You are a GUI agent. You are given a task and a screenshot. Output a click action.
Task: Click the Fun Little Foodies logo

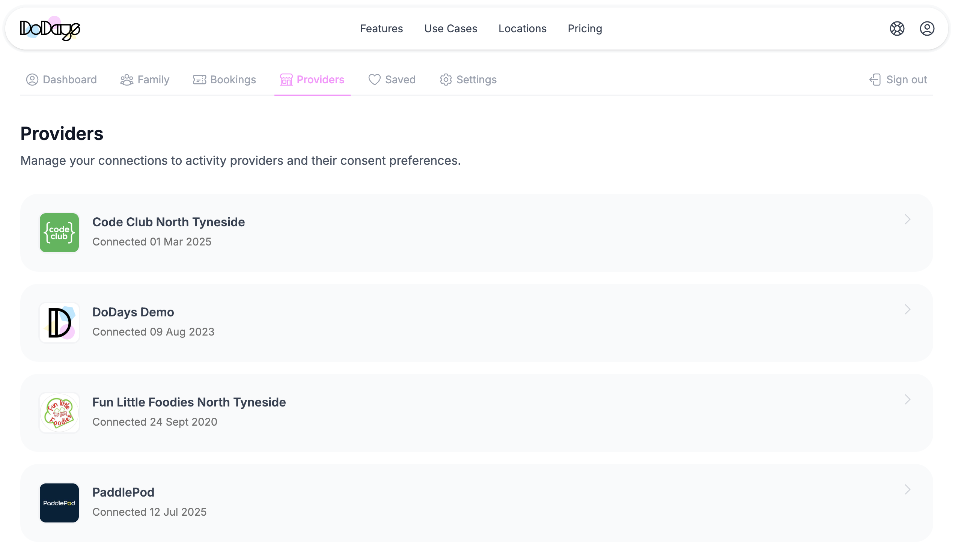pos(59,413)
